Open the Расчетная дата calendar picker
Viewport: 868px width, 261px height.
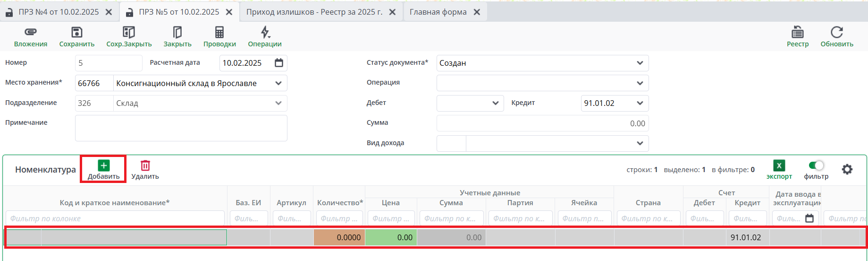pos(279,63)
